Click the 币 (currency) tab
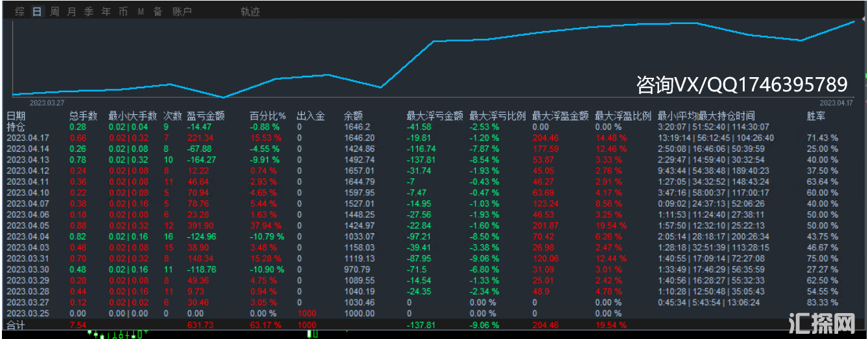Viewport: 868px width, 339px height. pos(123,12)
